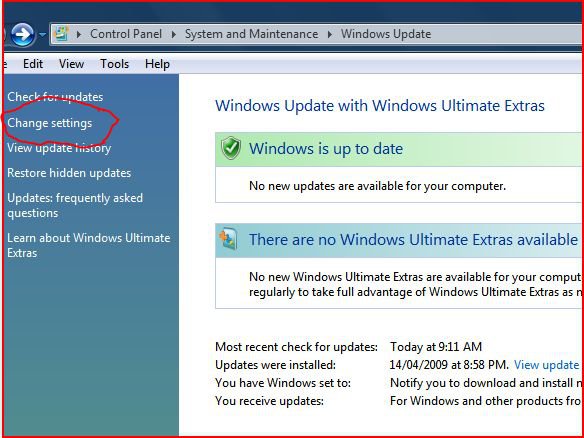Open the View menu

71,64
